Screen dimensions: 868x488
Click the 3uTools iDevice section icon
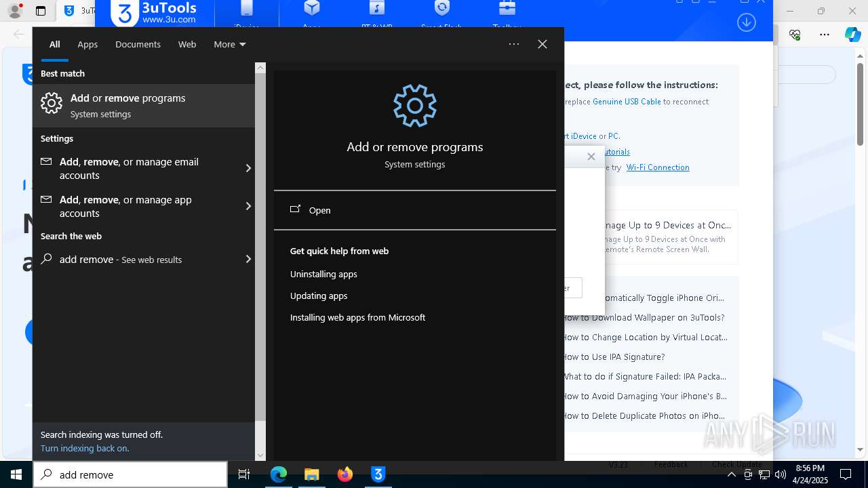(x=247, y=8)
